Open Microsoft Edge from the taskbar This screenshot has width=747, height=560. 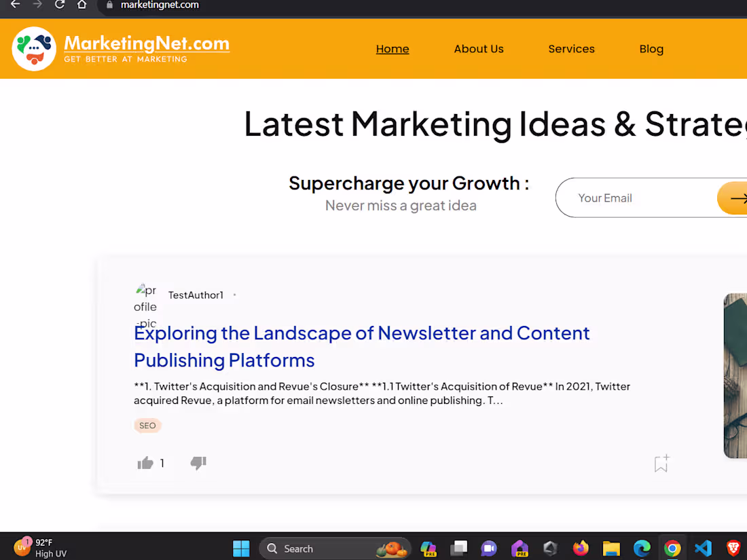pos(642,548)
